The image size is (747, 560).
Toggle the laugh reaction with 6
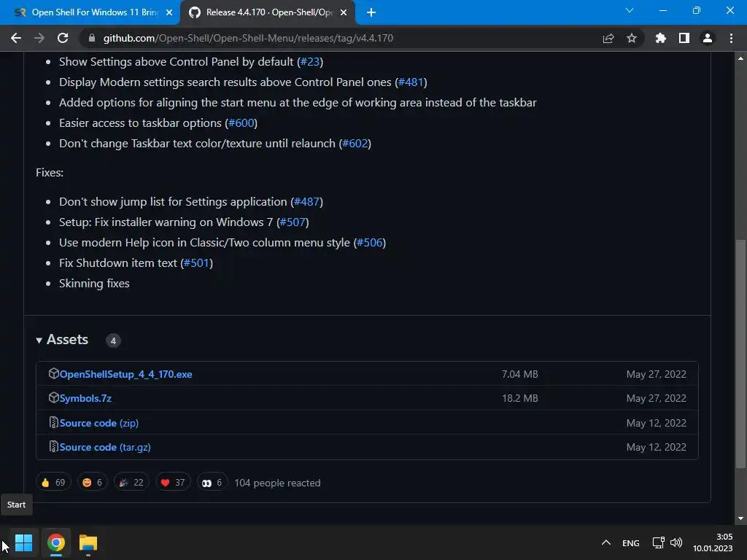pyautogui.click(x=92, y=483)
